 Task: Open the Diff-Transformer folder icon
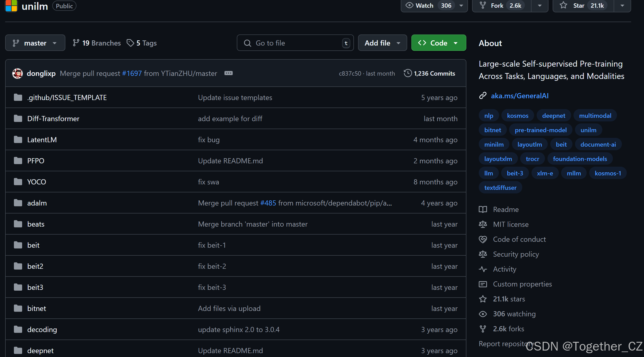18,119
